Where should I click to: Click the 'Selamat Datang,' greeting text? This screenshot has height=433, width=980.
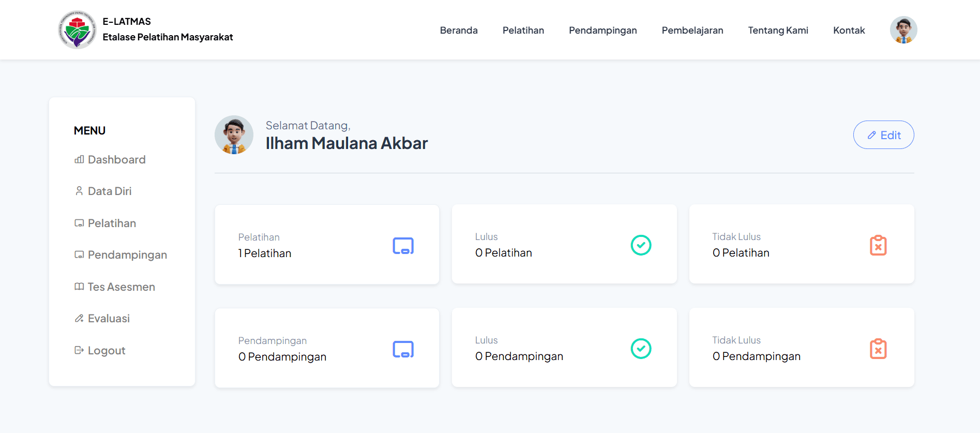[308, 125]
